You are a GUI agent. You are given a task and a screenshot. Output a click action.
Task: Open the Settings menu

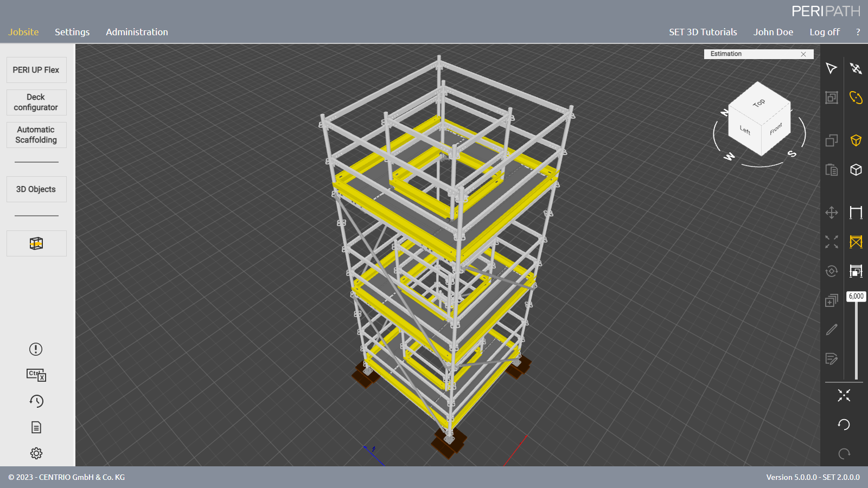pyautogui.click(x=72, y=32)
